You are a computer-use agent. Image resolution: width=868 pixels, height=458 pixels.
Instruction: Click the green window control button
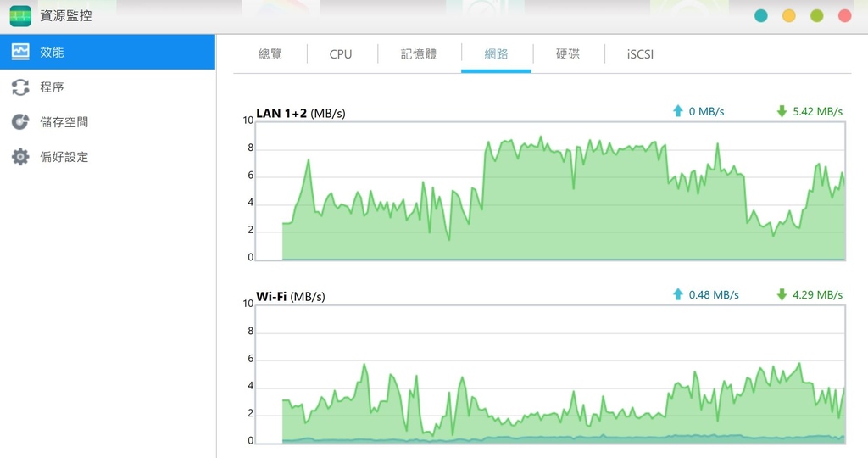click(816, 16)
